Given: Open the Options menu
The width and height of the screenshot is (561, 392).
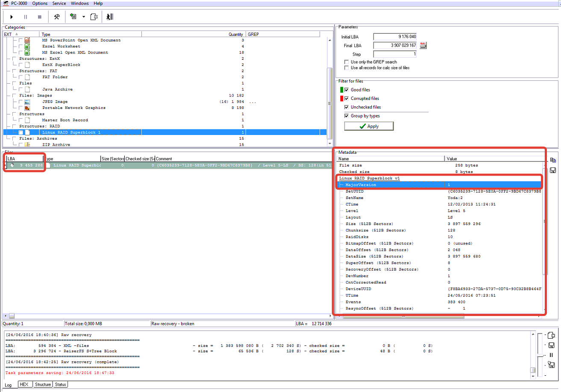Looking at the screenshot, I should click(40, 3).
